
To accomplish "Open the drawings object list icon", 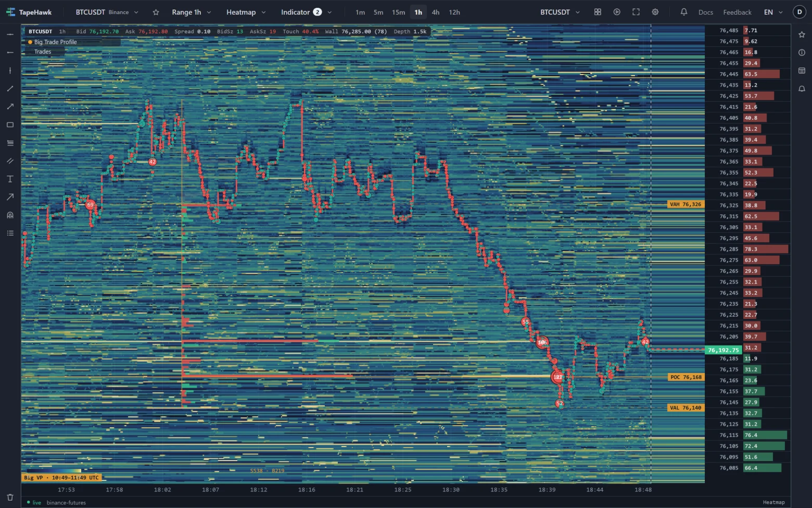I will pyautogui.click(x=10, y=233).
